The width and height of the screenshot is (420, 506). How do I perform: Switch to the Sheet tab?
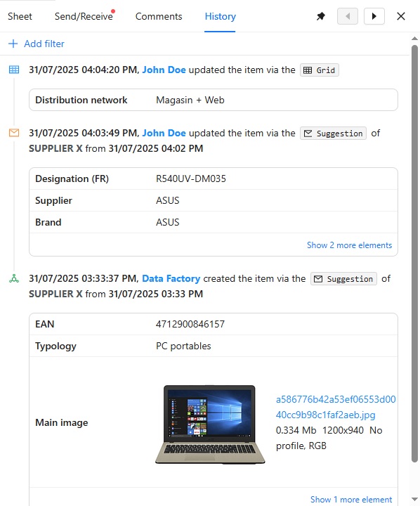(20, 16)
